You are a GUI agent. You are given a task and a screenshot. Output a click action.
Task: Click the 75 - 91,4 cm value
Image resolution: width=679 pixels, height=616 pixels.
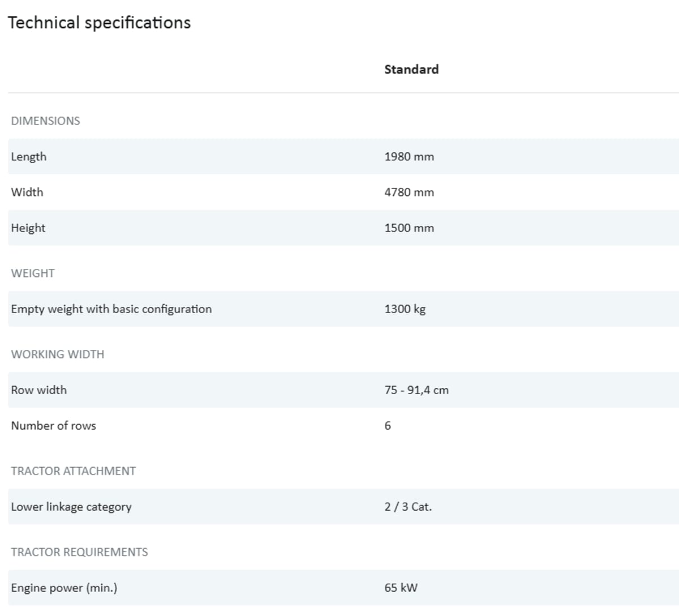click(x=416, y=390)
